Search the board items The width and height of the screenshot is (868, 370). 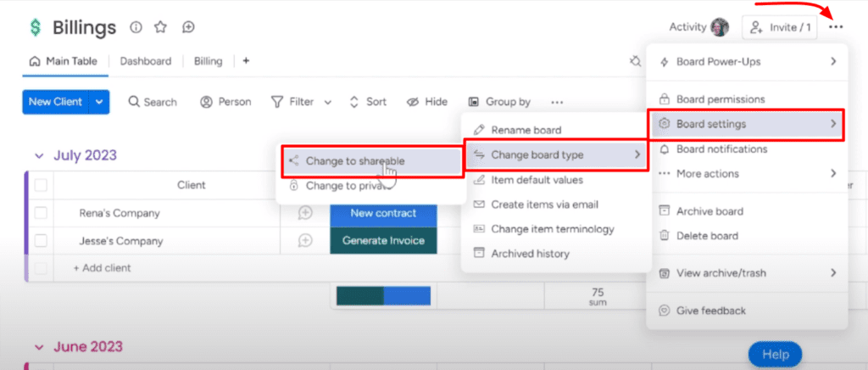[153, 102]
